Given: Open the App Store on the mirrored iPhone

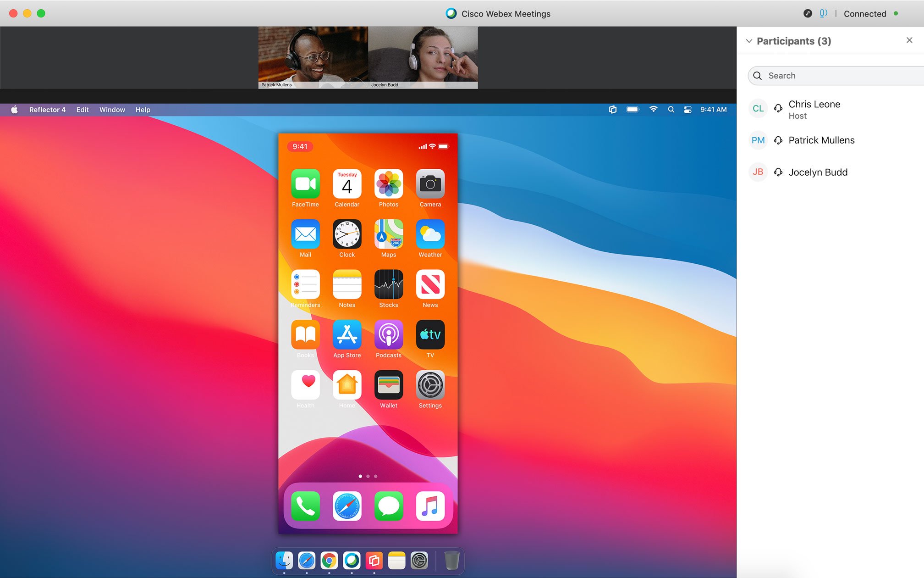Looking at the screenshot, I should [347, 335].
